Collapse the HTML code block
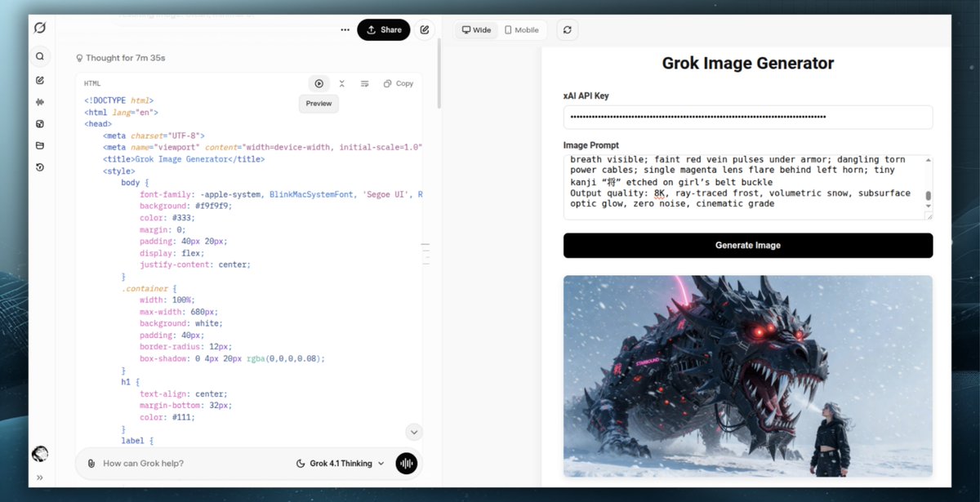This screenshot has width=980, height=502. (341, 83)
